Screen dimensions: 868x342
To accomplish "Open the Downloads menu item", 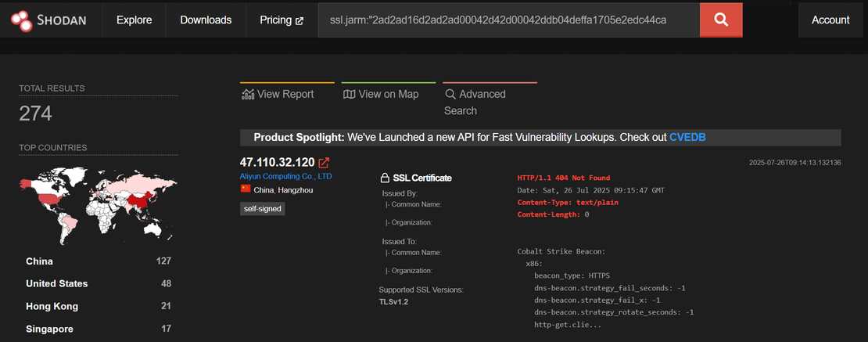I will click(206, 20).
